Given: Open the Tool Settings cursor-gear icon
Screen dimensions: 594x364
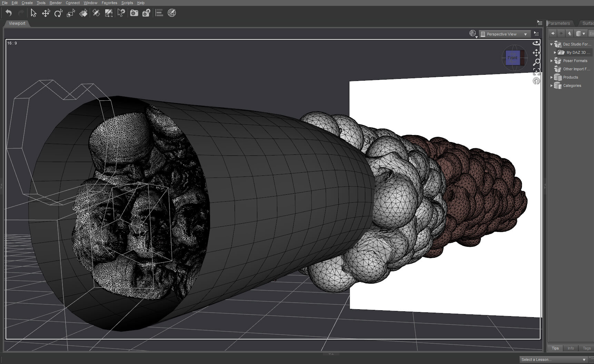Looking at the screenshot, I should click(x=121, y=13).
